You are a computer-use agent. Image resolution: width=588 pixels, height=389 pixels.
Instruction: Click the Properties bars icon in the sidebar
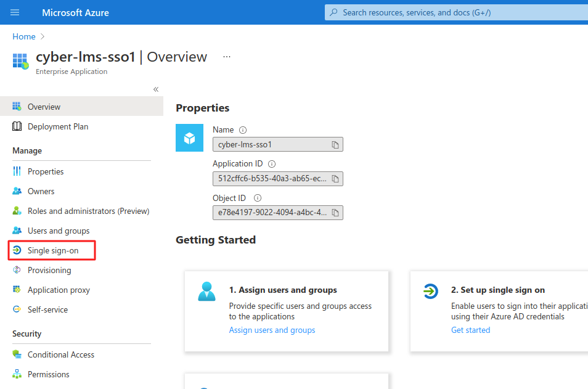(17, 171)
